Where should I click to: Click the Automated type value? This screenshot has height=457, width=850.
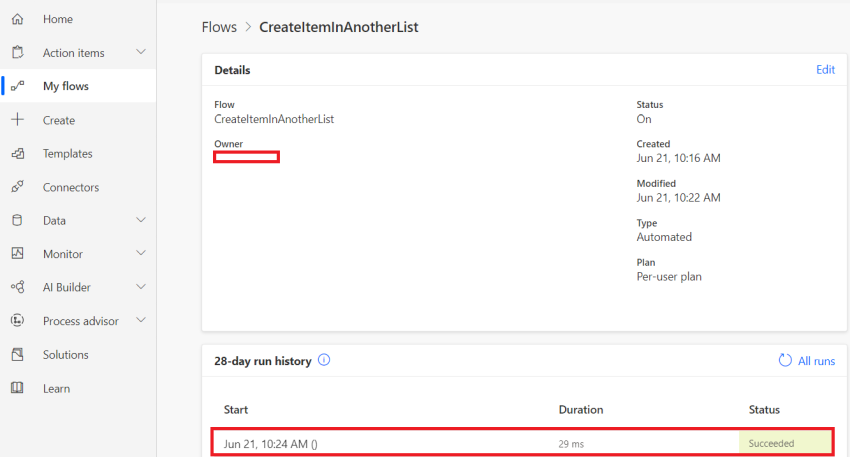[x=664, y=237]
